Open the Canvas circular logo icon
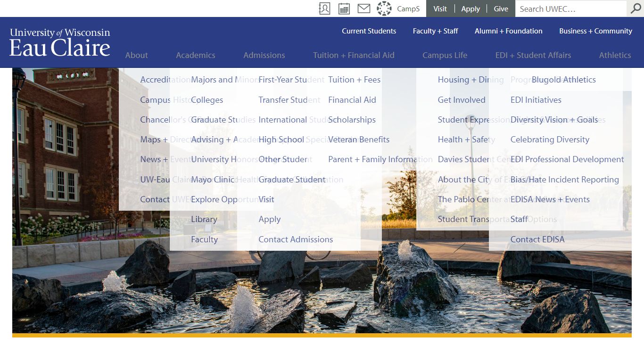Image resolution: width=644 pixels, height=362 pixels. click(x=384, y=8)
